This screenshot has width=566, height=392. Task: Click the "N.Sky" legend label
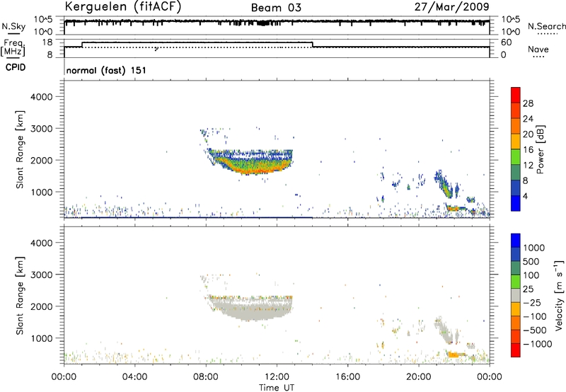(13, 26)
